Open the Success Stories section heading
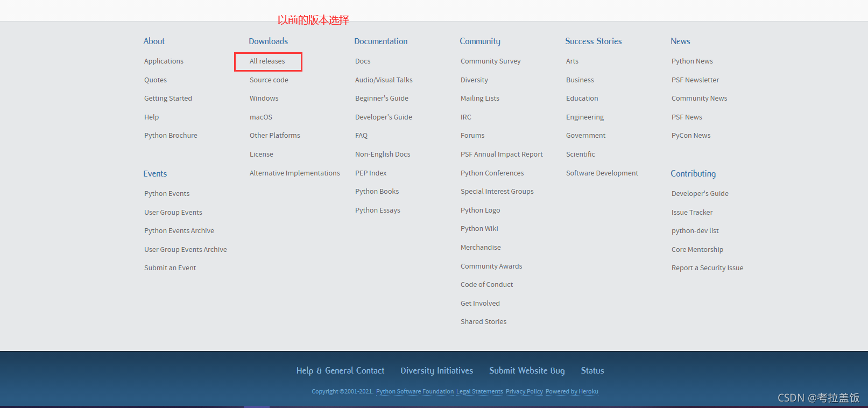The width and height of the screenshot is (868, 408). point(594,41)
